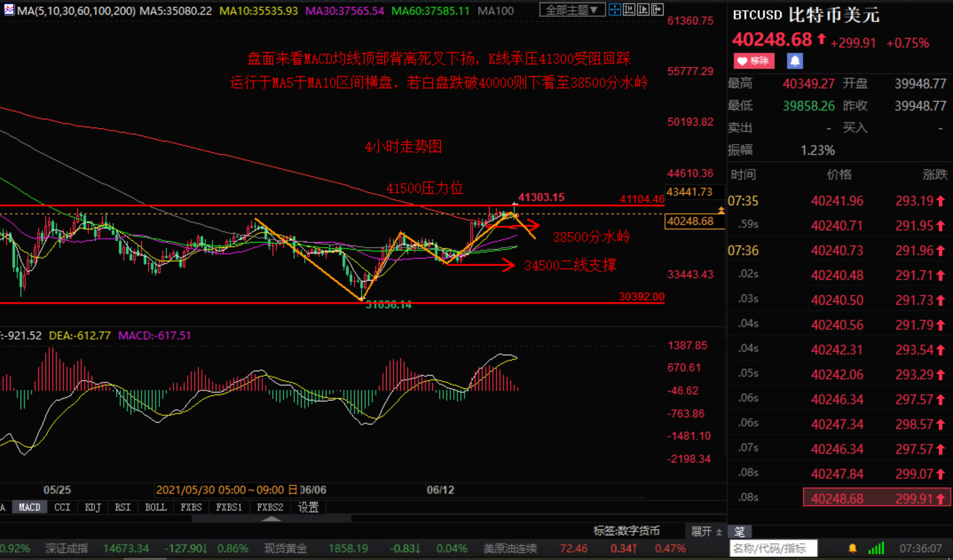Click the MA(5,10,30,60,100,200) indicator label
953x560 pixels.
tap(76, 11)
